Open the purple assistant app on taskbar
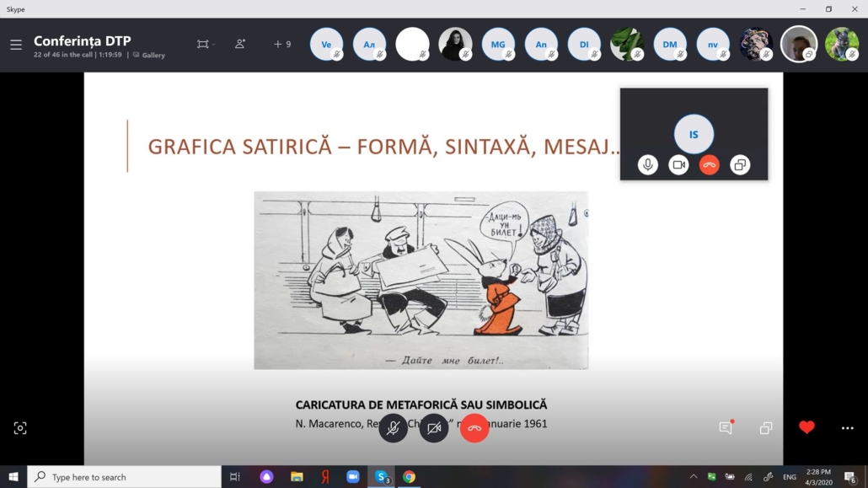 266,476
